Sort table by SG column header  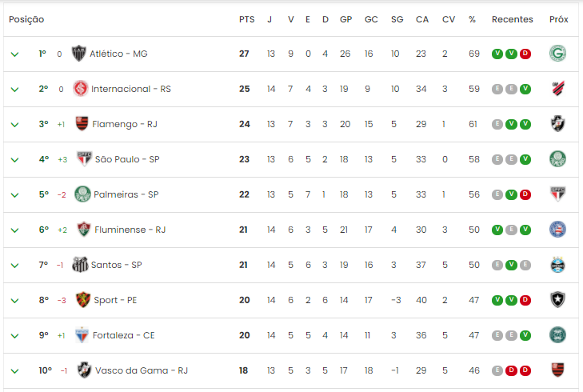[x=397, y=19]
